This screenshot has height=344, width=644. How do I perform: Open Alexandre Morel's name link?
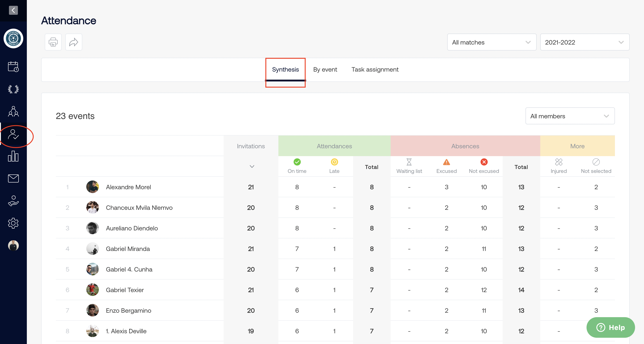click(128, 187)
